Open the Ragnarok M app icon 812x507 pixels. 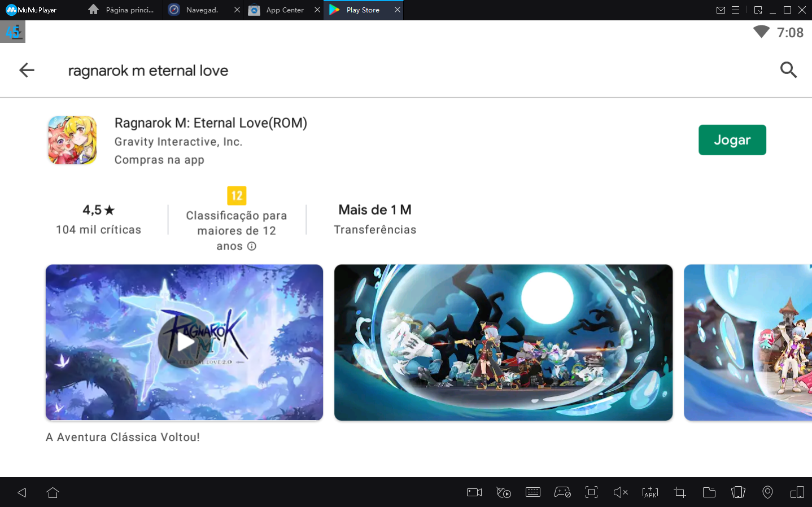(x=72, y=140)
